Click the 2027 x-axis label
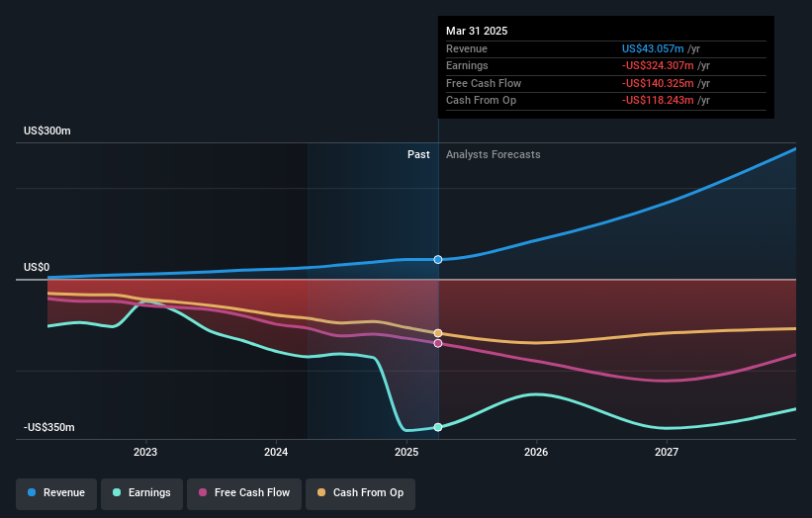 point(667,452)
